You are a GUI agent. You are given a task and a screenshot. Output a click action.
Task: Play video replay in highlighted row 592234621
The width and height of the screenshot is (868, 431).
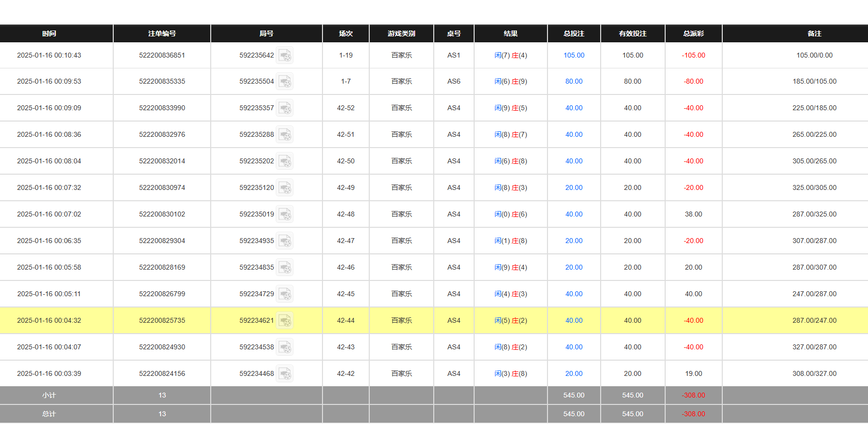coord(285,321)
